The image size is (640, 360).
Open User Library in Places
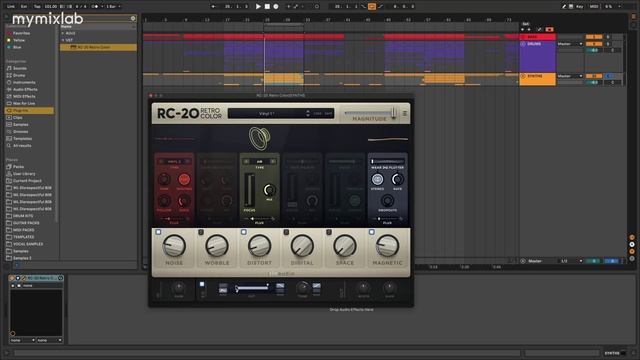24,173
